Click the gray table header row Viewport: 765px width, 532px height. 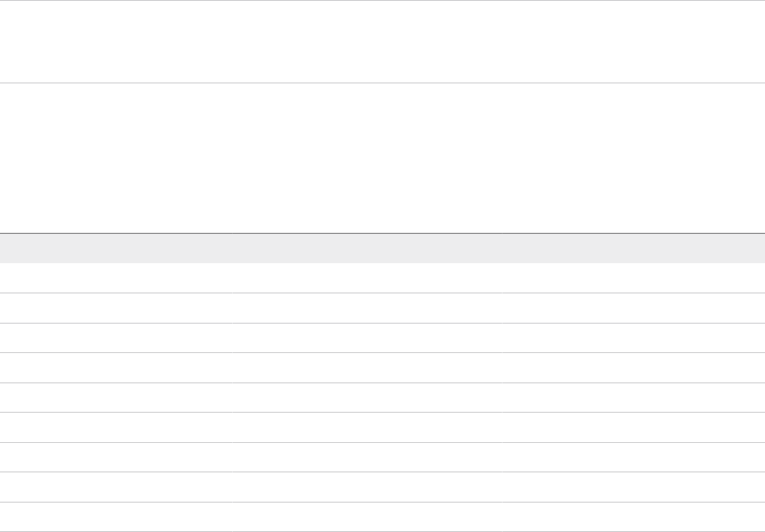[382, 248]
